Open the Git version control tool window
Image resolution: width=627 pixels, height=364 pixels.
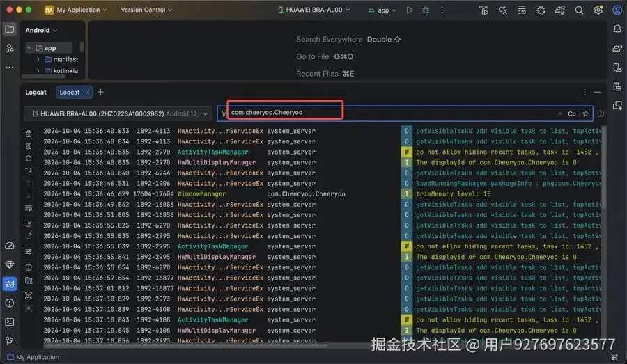click(x=10, y=341)
